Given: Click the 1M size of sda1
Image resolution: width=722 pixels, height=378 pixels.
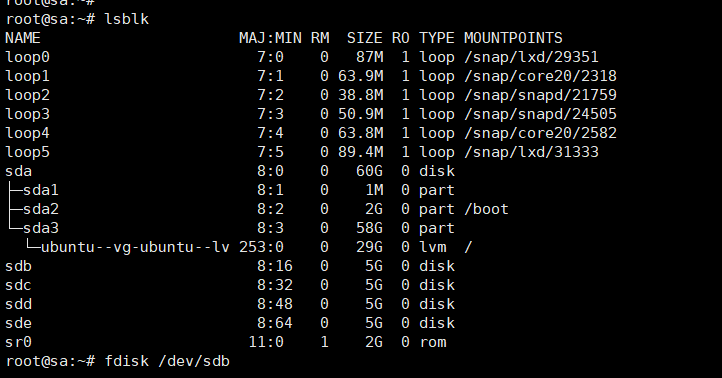Looking at the screenshot, I should click(x=374, y=190).
